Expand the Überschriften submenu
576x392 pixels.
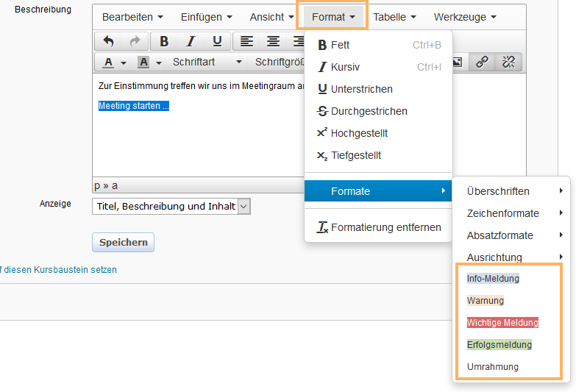[511, 191]
